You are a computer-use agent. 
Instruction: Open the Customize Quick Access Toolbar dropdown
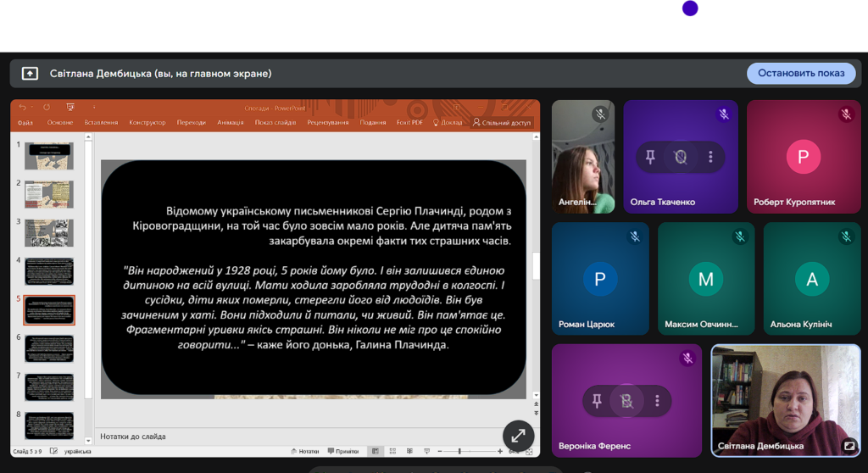click(x=92, y=108)
